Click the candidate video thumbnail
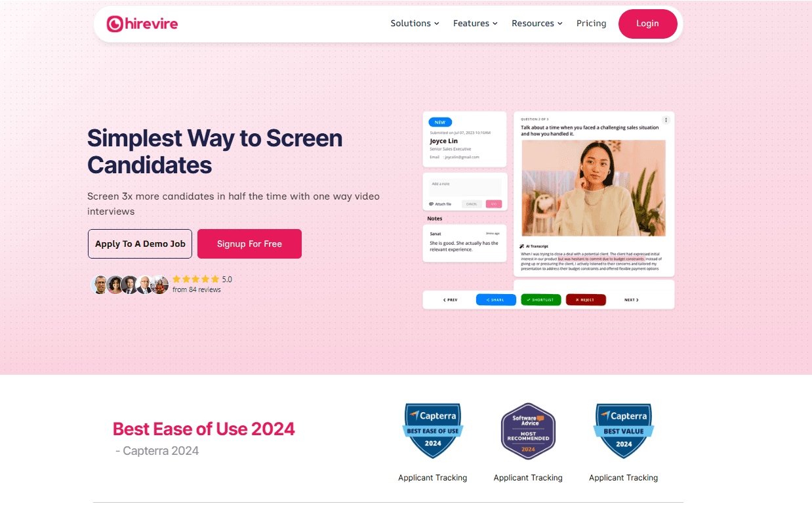The image size is (812, 531). pos(594,188)
